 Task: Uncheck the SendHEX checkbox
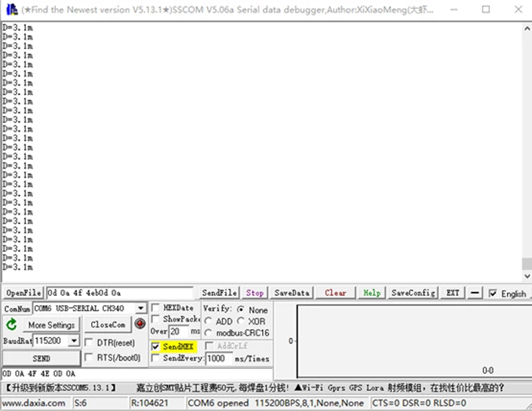click(156, 346)
